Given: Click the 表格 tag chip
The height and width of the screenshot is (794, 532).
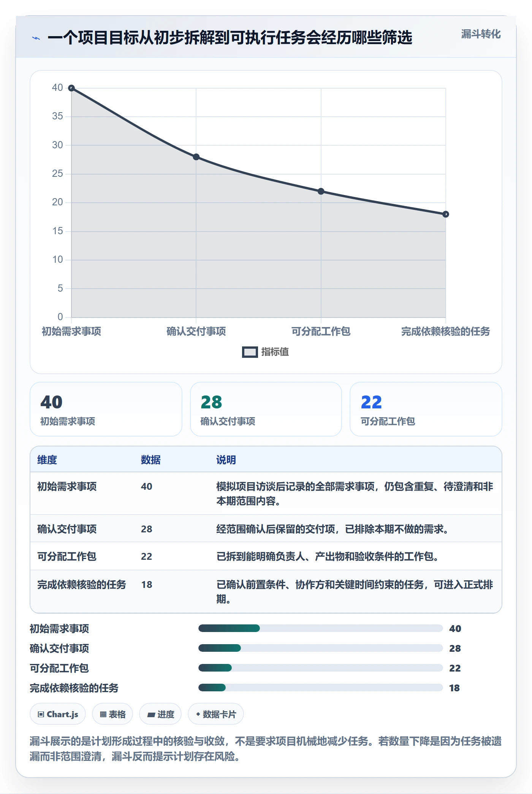Looking at the screenshot, I should pos(112,714).
